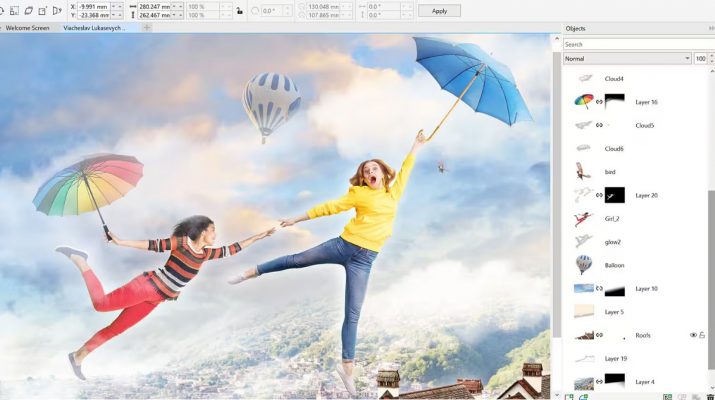Click the width field showing 280.247 mm
715x400 pixels.
click(154, 7)
